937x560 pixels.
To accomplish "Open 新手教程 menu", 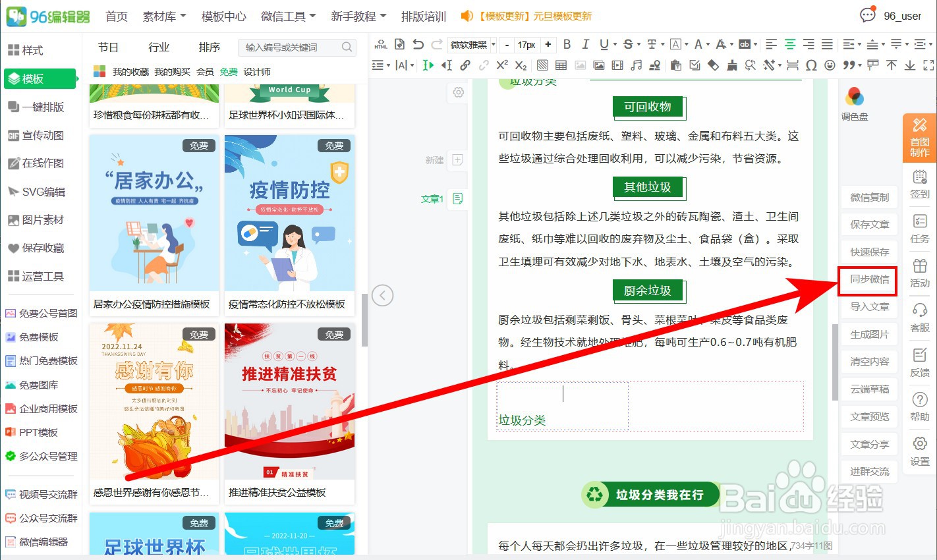I will [x=358, y=16].
